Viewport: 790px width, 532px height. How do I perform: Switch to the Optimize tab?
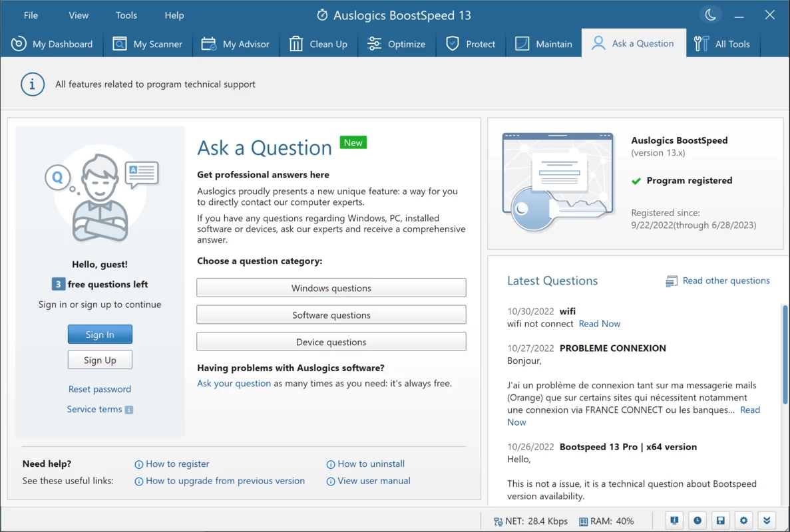click(397, 44)
